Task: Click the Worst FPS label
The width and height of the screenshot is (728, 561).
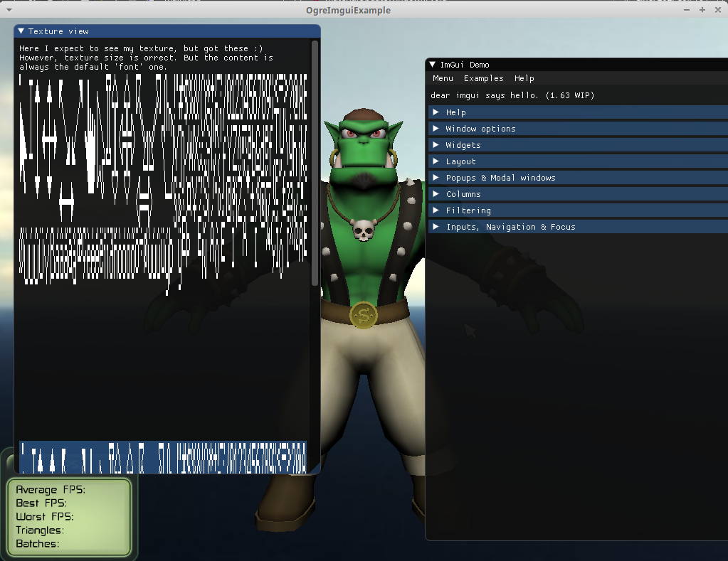Action: pos(45,516)
